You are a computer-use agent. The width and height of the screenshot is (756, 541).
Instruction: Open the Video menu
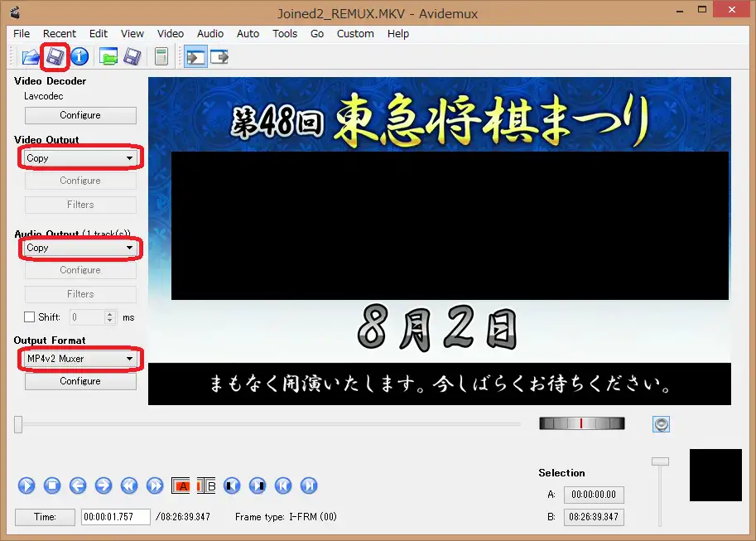(170, 34)
